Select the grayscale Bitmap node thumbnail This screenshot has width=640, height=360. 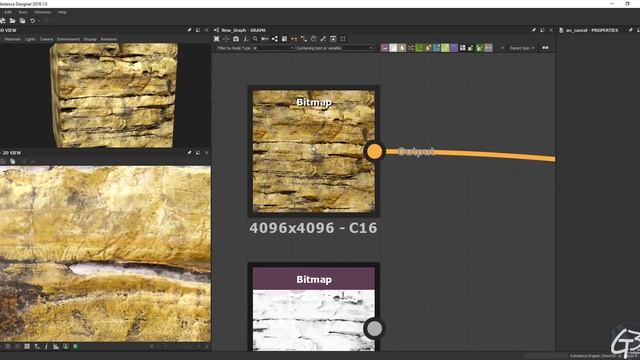coord(313,320)
